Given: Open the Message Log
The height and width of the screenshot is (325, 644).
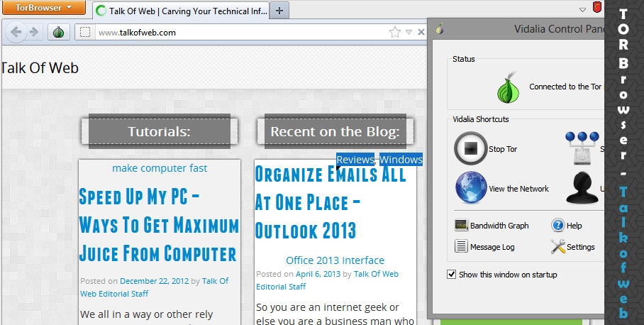Looking at the screenshot, I should (x=484, y=246).
